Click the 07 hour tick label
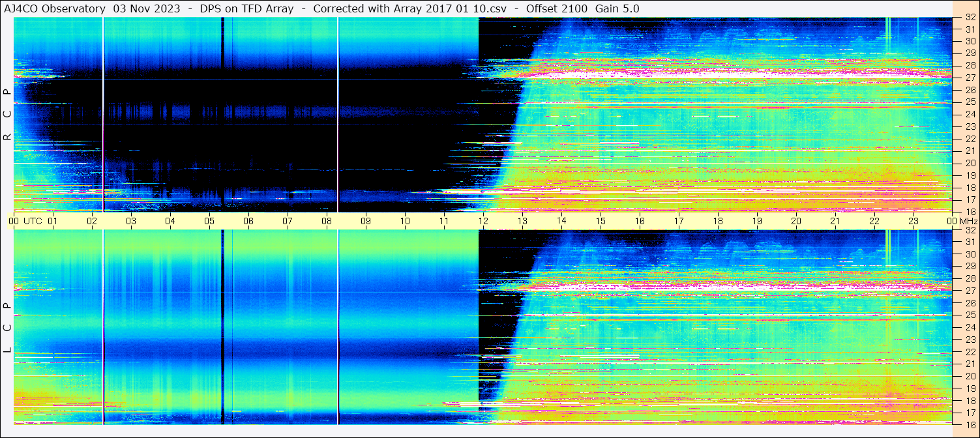 pyautogui.click(x=288, y=221)
